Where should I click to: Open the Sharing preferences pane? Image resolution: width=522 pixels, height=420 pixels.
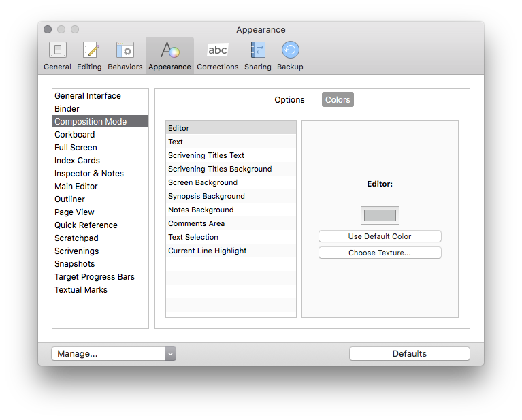[x=258, y=56]
